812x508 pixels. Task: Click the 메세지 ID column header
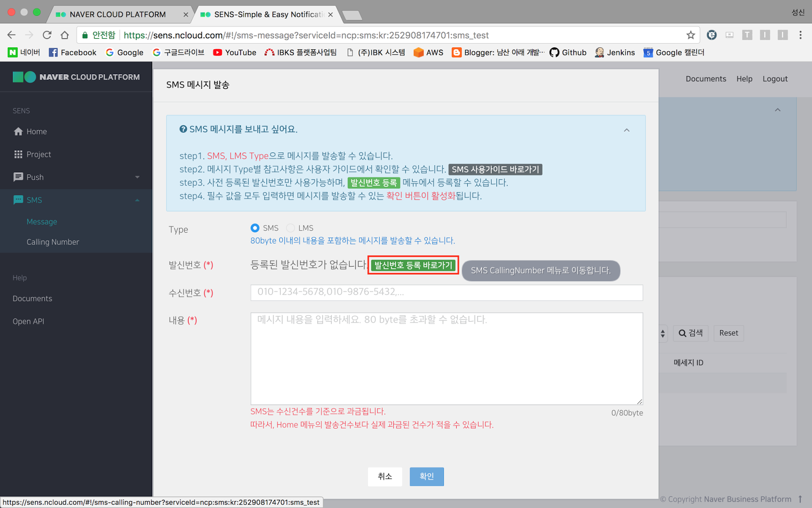click(x=688, y=363)
